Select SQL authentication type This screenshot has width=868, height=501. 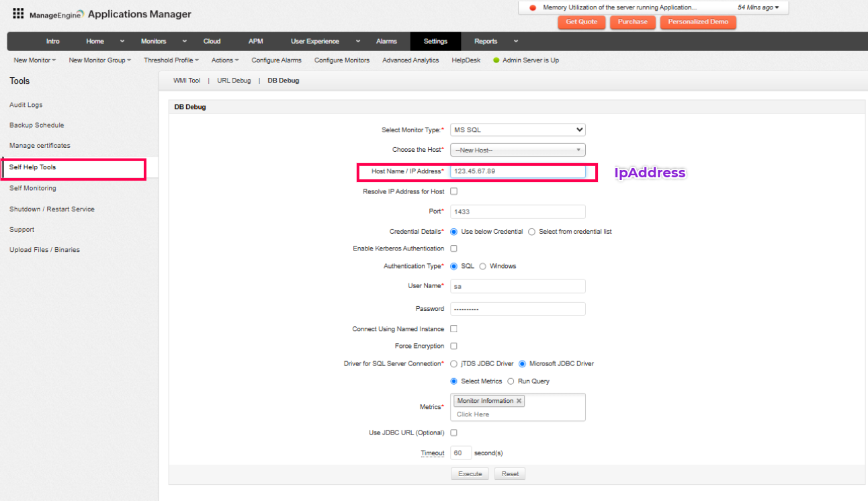pos(454,266)
